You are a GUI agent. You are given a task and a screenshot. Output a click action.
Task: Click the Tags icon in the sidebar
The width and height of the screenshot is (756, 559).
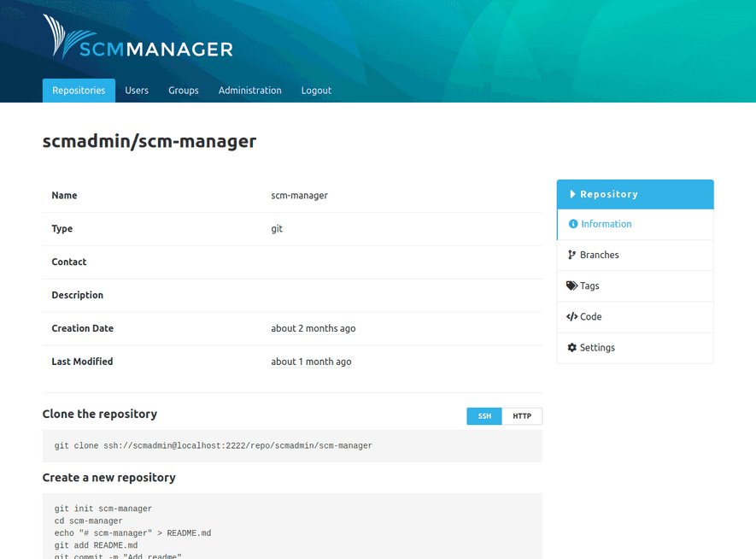[x=571, y=285]
